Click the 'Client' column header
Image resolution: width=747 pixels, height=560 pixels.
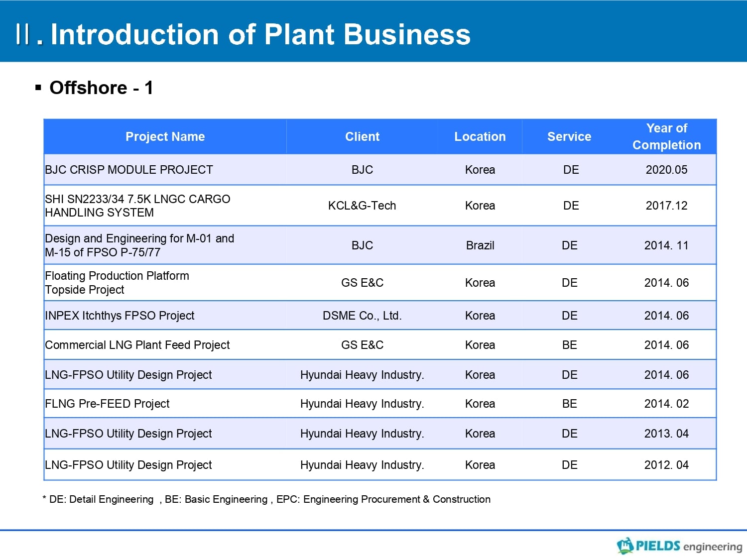click(x=362, y=136)
